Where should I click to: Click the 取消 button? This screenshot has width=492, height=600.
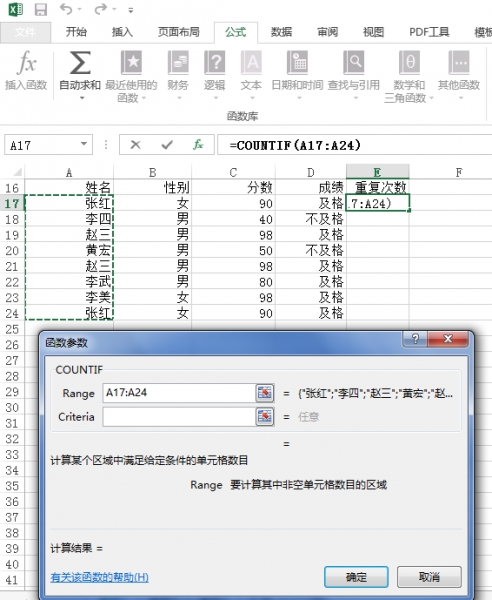point(429,577)
